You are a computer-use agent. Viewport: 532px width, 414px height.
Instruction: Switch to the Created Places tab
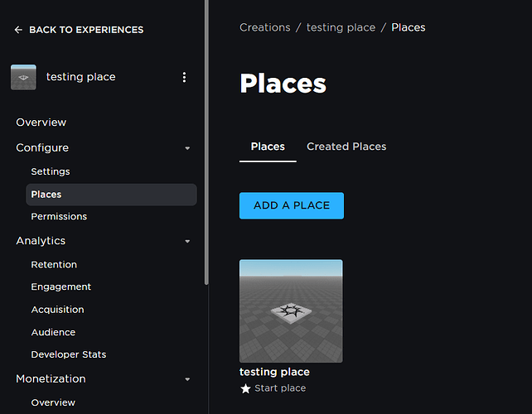pyautogui.click(x=346, y=147)
